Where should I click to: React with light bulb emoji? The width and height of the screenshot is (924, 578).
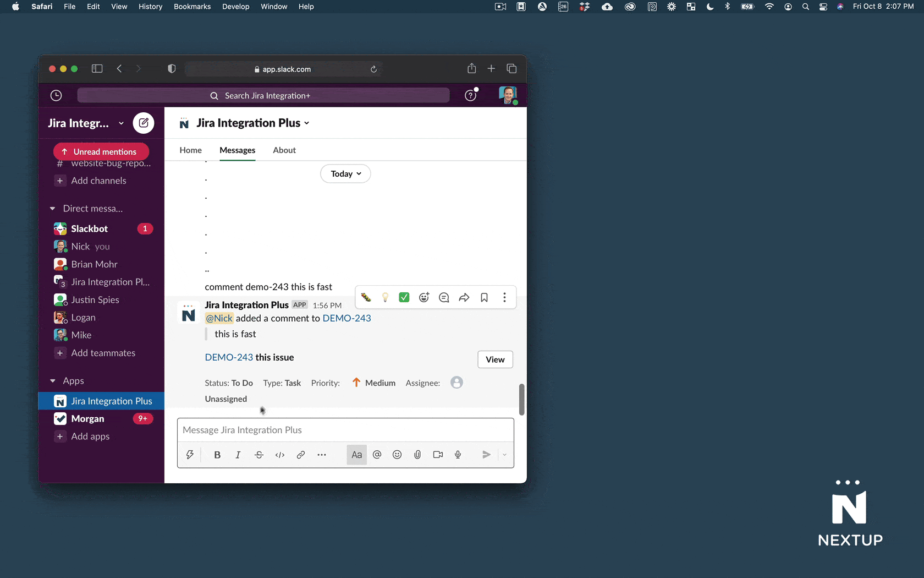click(x=385, y=297)
